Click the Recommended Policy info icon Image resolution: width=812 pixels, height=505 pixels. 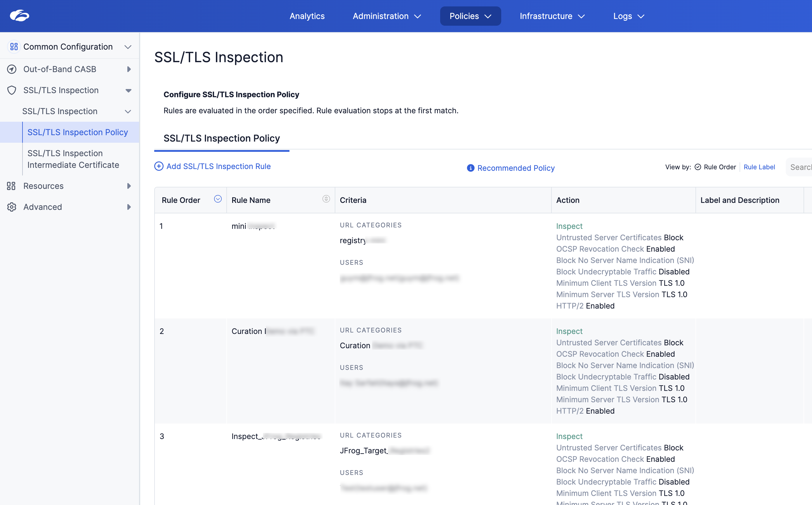pos(471,168)
